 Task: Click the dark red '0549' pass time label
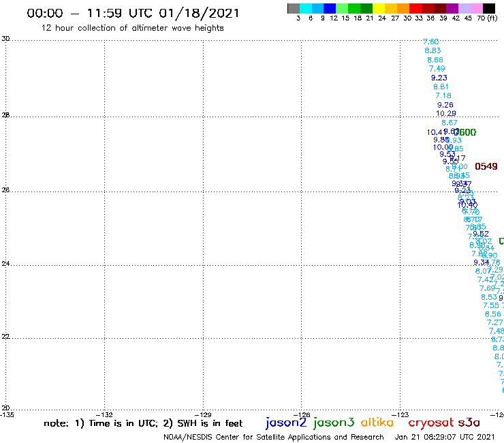coord(486,166)
